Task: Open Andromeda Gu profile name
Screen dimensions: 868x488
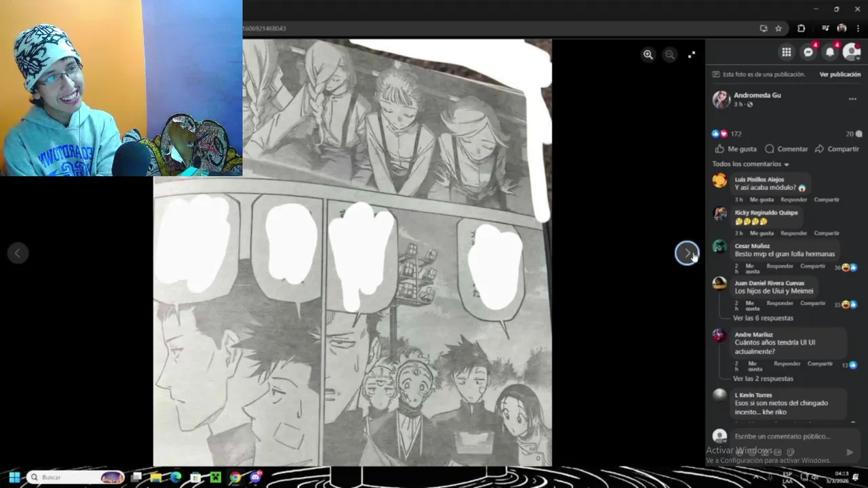Action: pyautogui.click(x=757, y=96)
